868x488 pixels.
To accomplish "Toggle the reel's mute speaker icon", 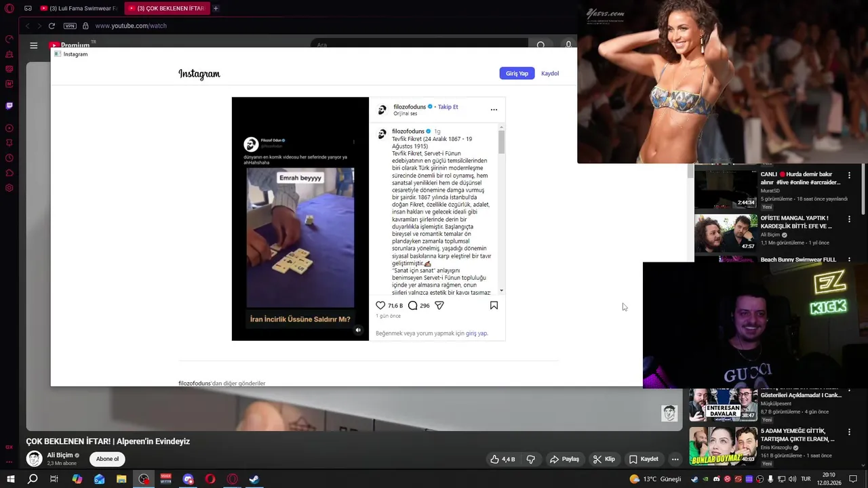I will pyautogui.click(x=359, y=330).
